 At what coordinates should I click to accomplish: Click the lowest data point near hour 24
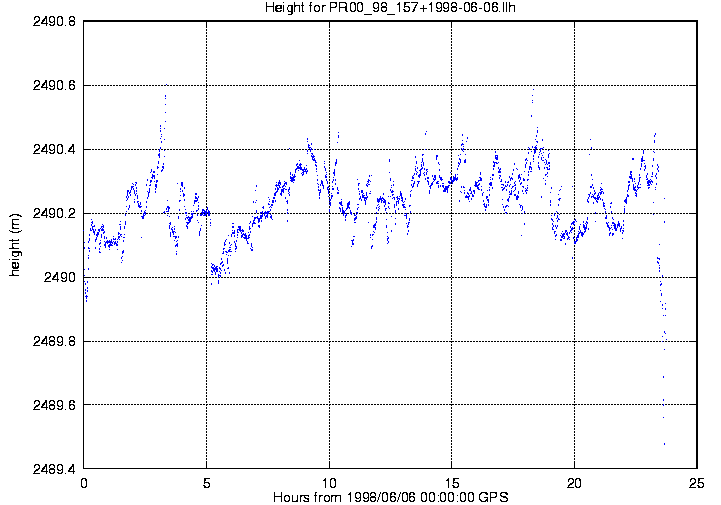pyautogui.click(x=664, y=444)
